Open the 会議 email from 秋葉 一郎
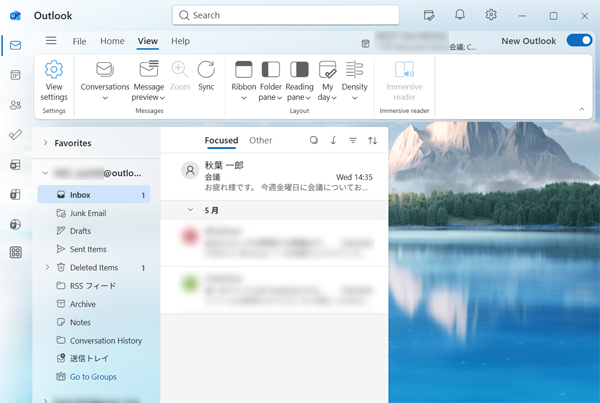This screenshot has height=403, width=600. (x=274, y=176)
